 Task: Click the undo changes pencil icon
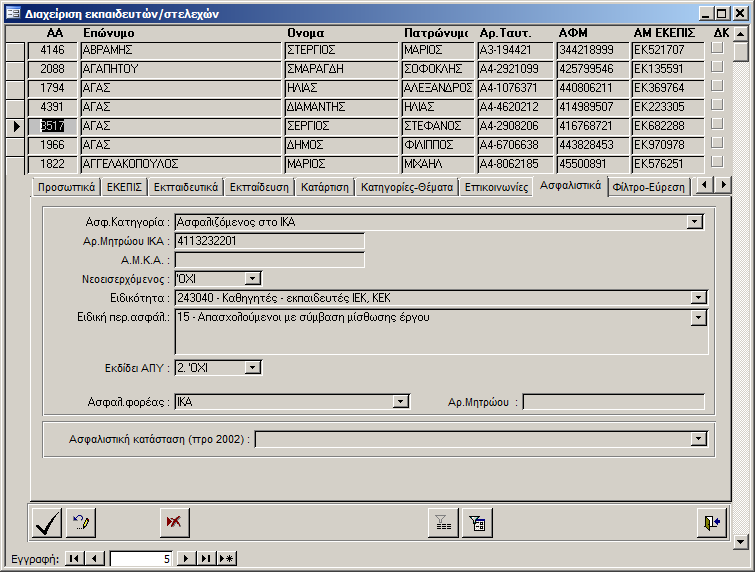coord(81,521)
